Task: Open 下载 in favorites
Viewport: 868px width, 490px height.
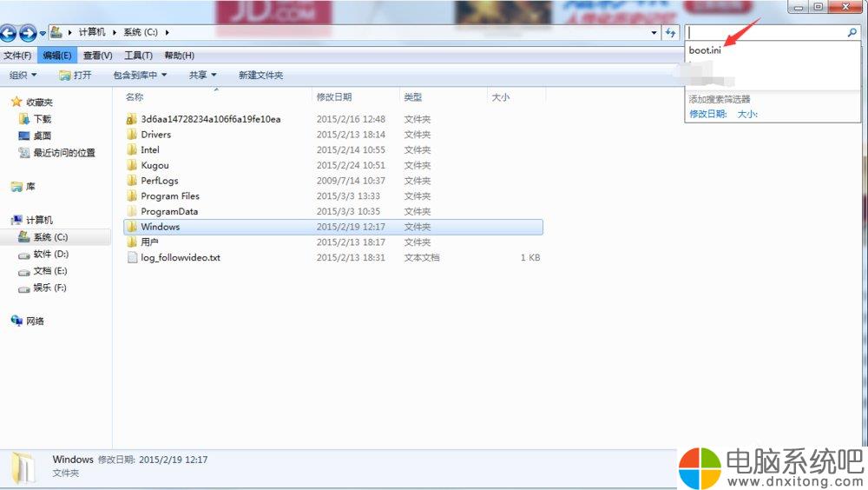Action: [x=42, y=119]
